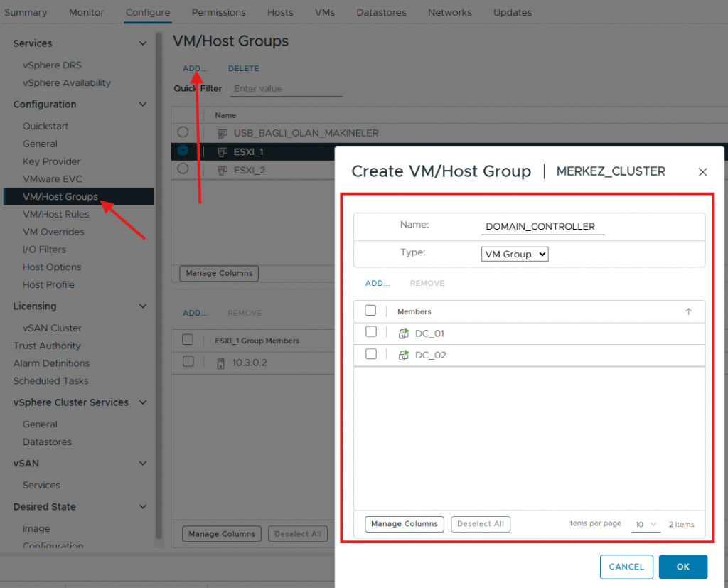728x588 pixels.
Task: Click Deselect All in the dialog footer
Action: pyautogui.click(x=481, y=524)
